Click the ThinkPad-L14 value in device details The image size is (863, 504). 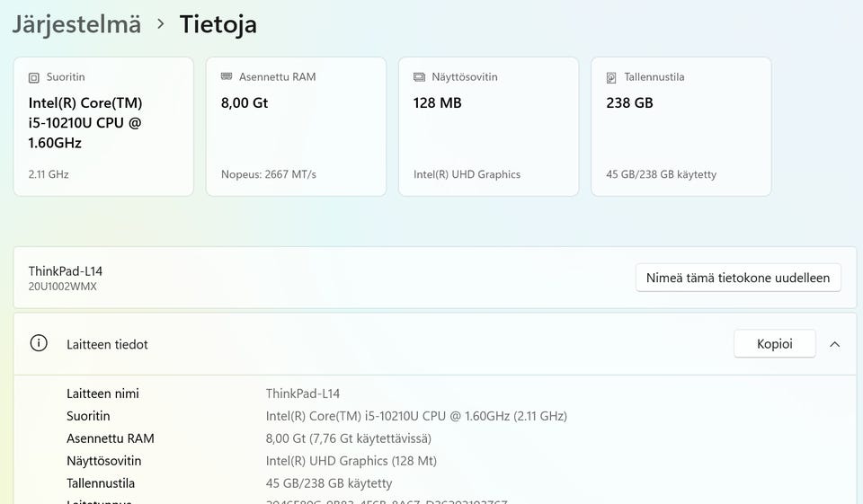coord(303,393)
